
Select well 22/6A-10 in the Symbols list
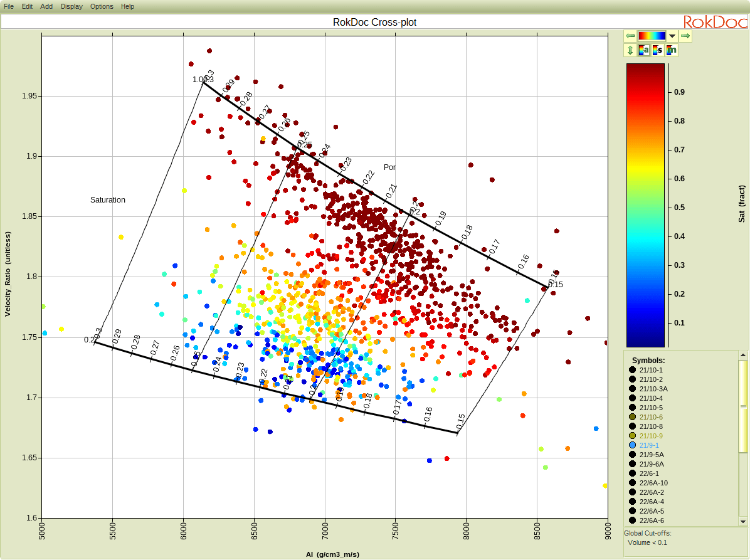653,483
